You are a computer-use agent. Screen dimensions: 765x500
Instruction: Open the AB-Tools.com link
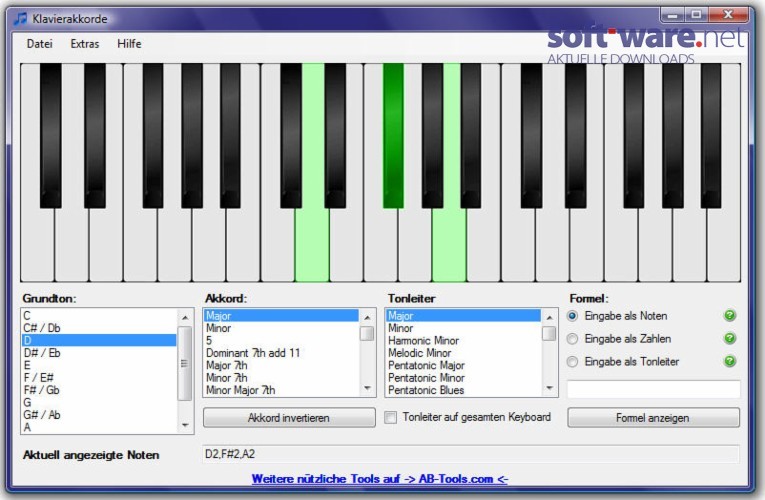point(380,479)
